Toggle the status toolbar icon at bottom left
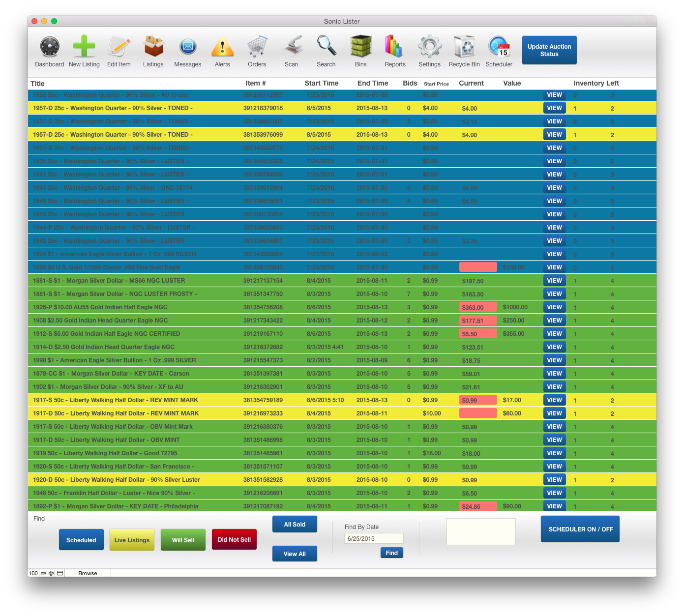This screenshot has width=684, height=616. coord(60,573)
